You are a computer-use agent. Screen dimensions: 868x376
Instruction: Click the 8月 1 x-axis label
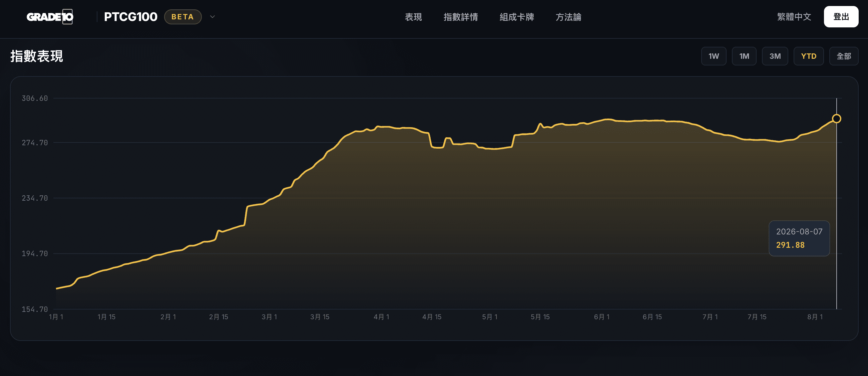[815, 317]
